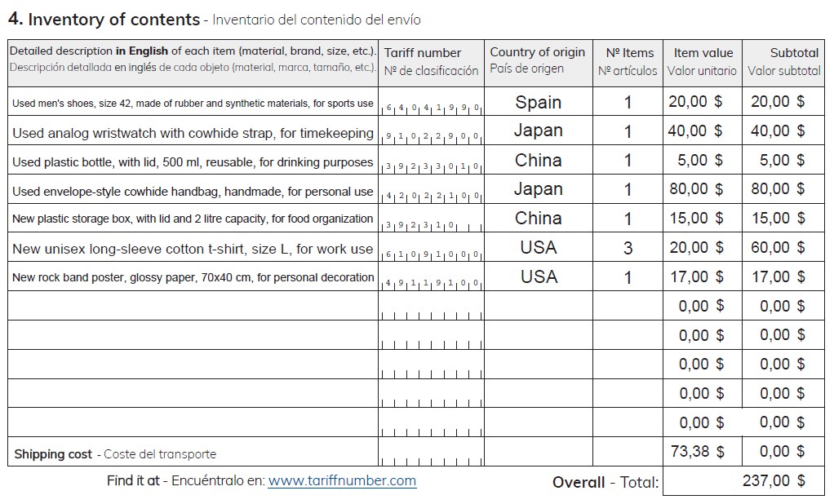Click the tariff number field 64041990
This screenshot has width=834, height=504.
click(x=432, y=102)
